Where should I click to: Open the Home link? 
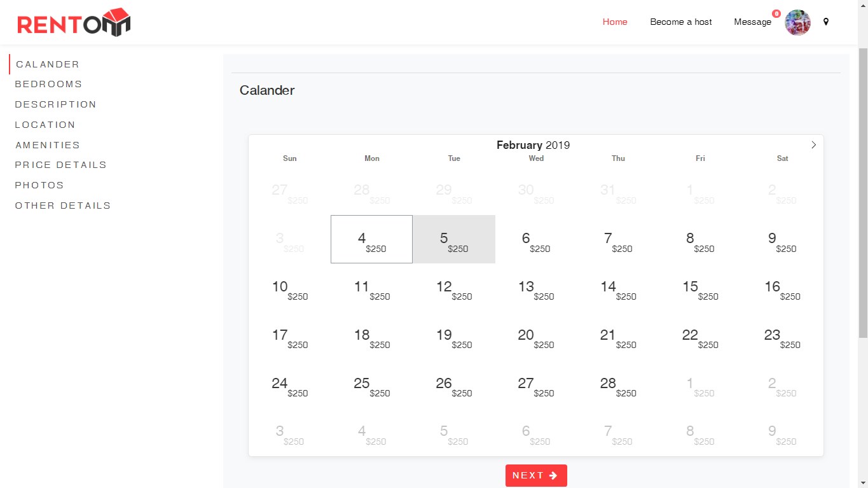point(615,22)
